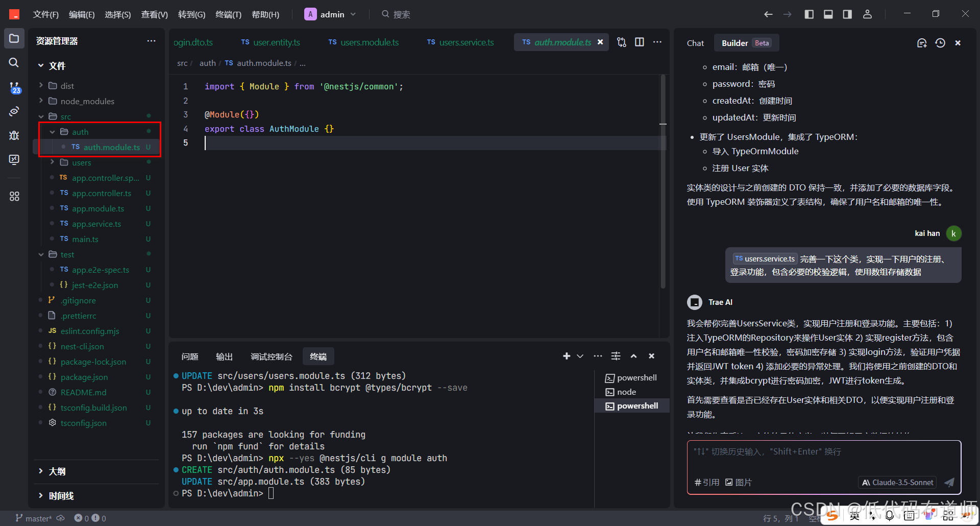Open the 输出 output panel tab
Image resolution: width=980 pixels, height=526 pixels.
pyautogui.click(x=224, y=356)
